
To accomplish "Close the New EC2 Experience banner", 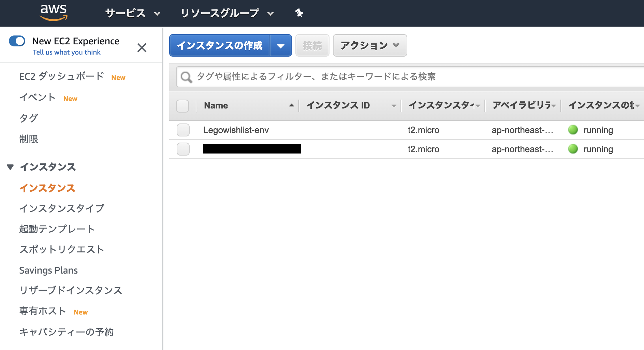I will click(x=142, y=47).
